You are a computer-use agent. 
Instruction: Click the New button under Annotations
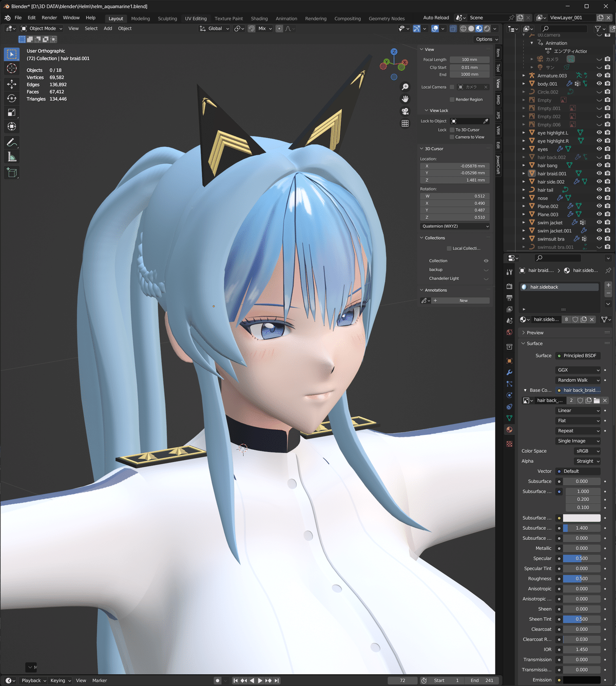tap(463, 300)
